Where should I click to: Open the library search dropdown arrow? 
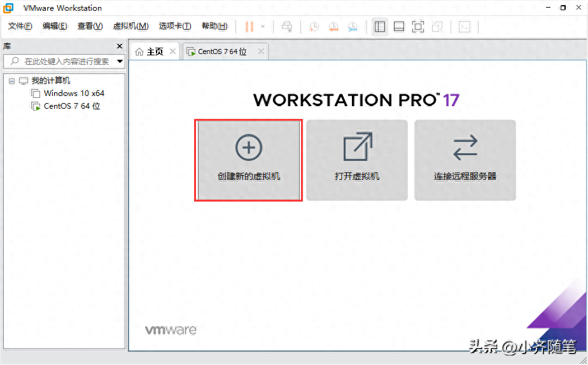click(x=120, y=61)
